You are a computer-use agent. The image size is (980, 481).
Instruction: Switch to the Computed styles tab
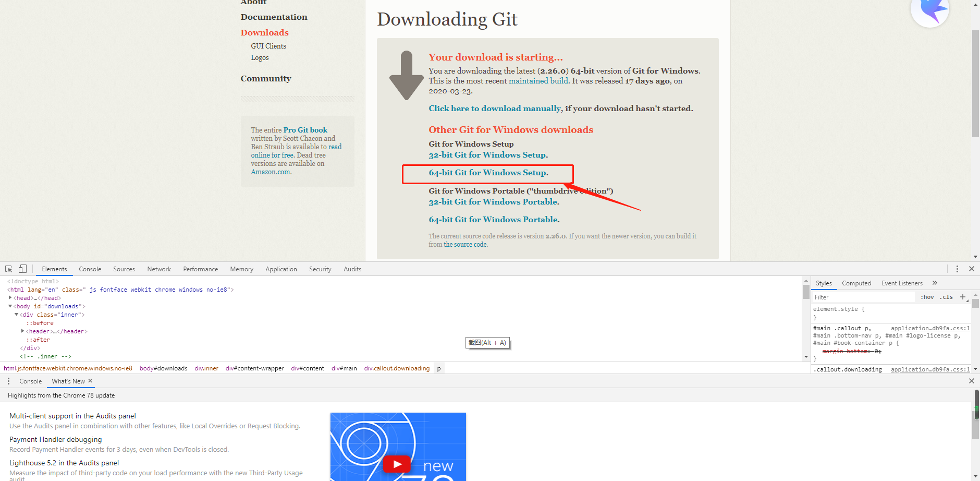pyautogui.click(x=856, y=283)
